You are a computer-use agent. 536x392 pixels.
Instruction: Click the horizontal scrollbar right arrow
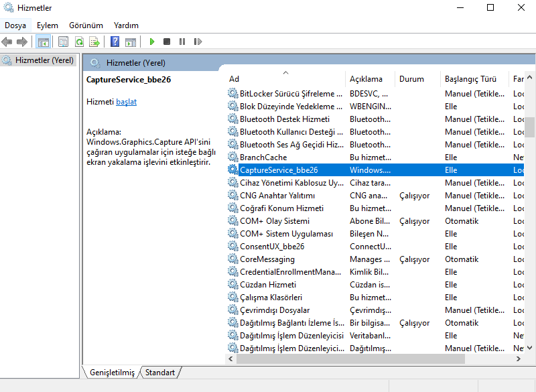click(519, 358)
